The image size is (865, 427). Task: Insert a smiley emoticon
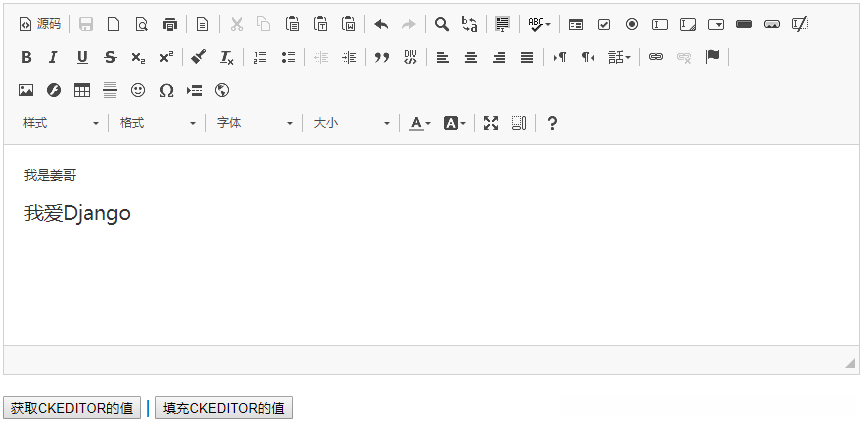tap(138, 90)
